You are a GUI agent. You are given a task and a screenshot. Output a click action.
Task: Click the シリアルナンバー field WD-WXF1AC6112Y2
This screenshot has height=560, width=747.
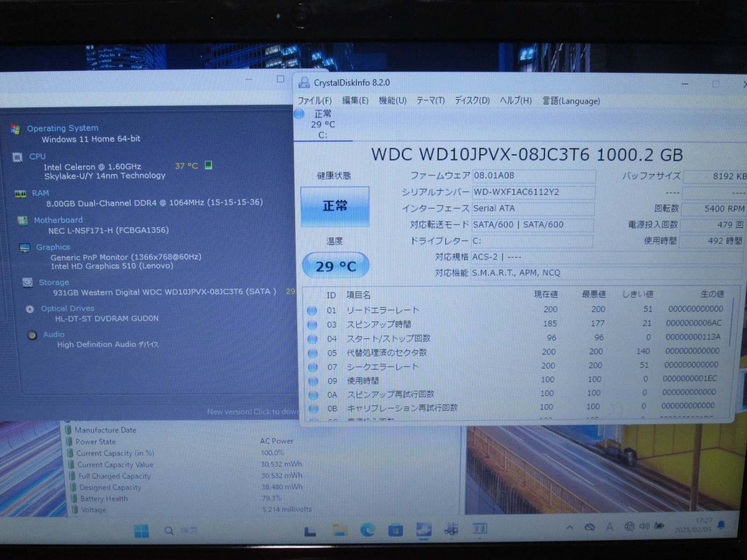pos(534,192)
